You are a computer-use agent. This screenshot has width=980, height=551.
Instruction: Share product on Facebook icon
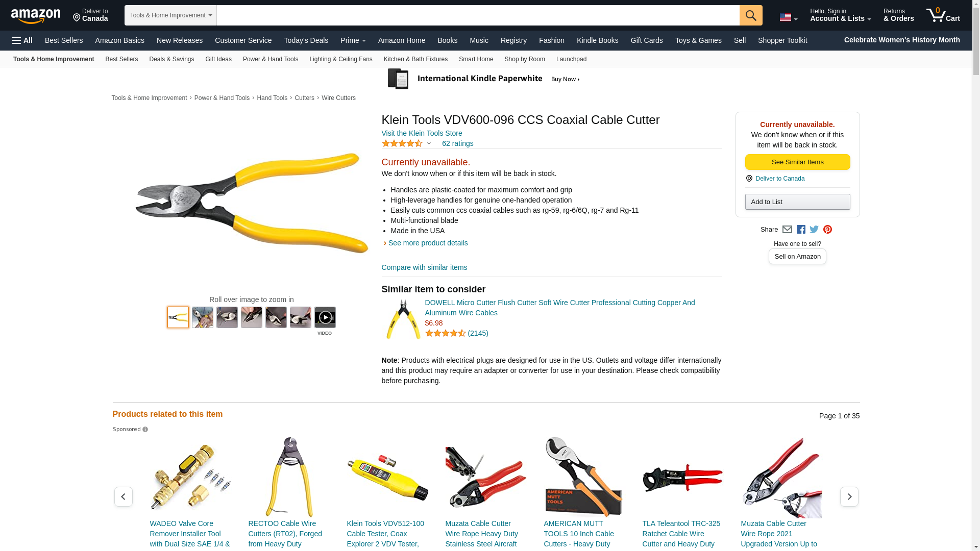(x=801, y=230)
